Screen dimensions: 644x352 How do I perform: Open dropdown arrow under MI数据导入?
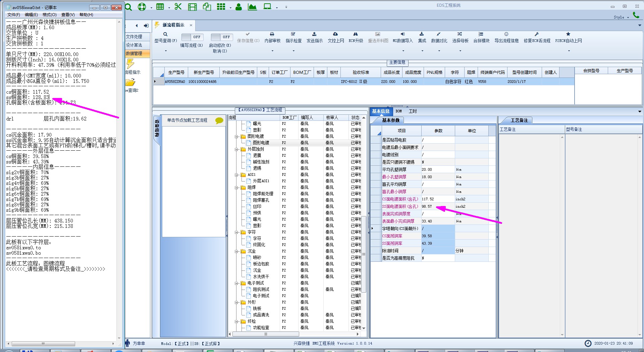tap(403, 51)
